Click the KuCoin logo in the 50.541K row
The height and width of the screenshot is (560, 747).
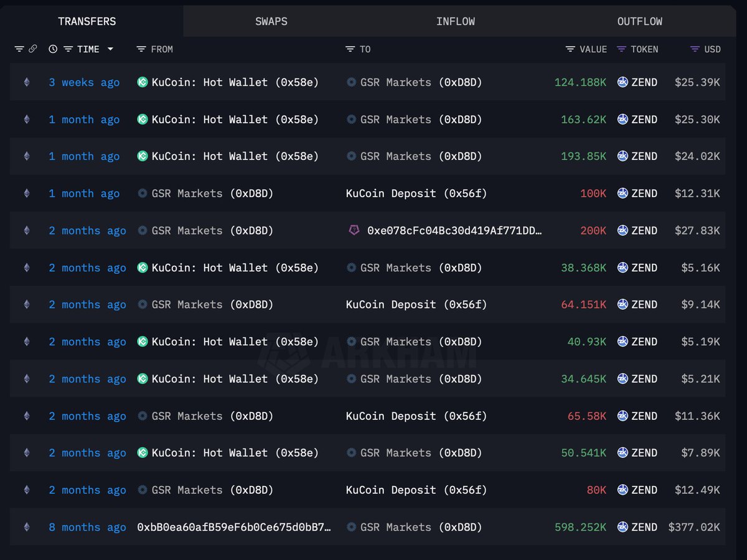click(x=143, y=453)
